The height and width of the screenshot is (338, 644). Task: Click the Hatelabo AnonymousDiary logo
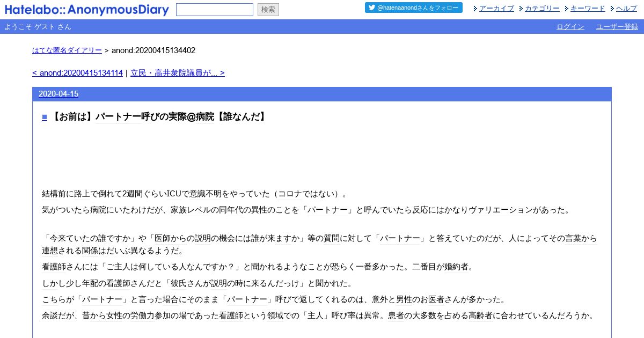click(86, 10)
